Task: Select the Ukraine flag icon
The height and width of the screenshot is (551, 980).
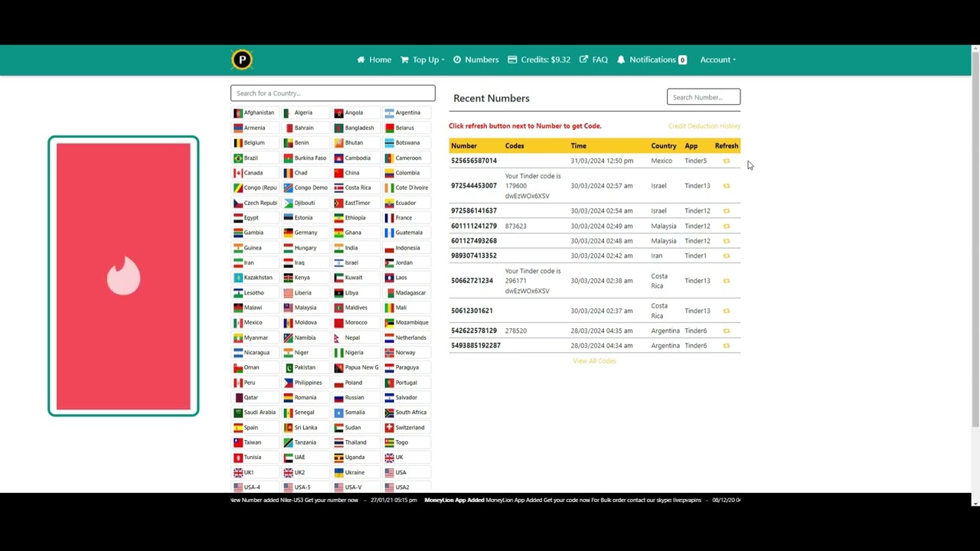Action: pyautogui.click(x=338, y=472)
